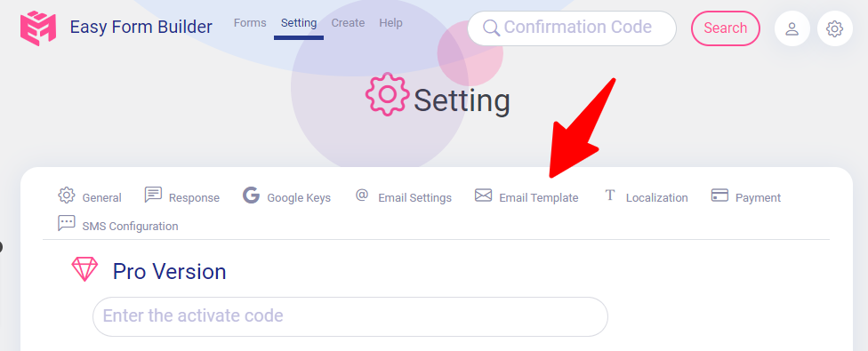
Task: Click the SMS Configuration message icon
Action: pyautogui.click(x=67, y=223)
